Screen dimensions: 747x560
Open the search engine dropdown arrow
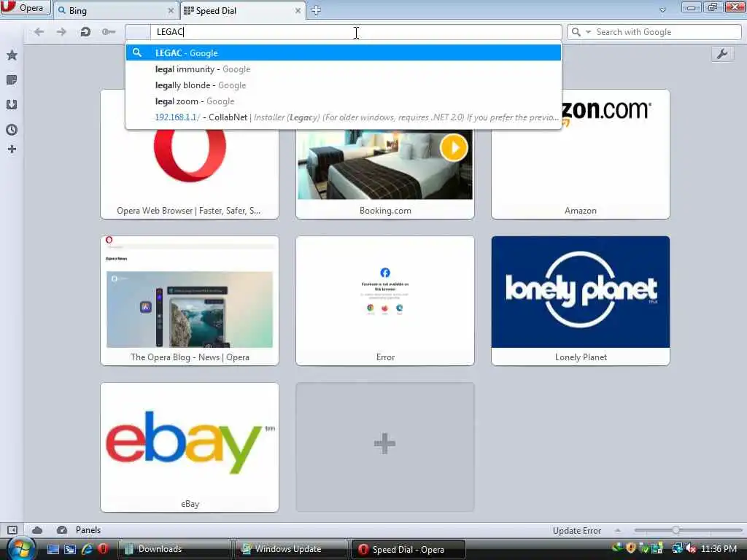point(589,32)
